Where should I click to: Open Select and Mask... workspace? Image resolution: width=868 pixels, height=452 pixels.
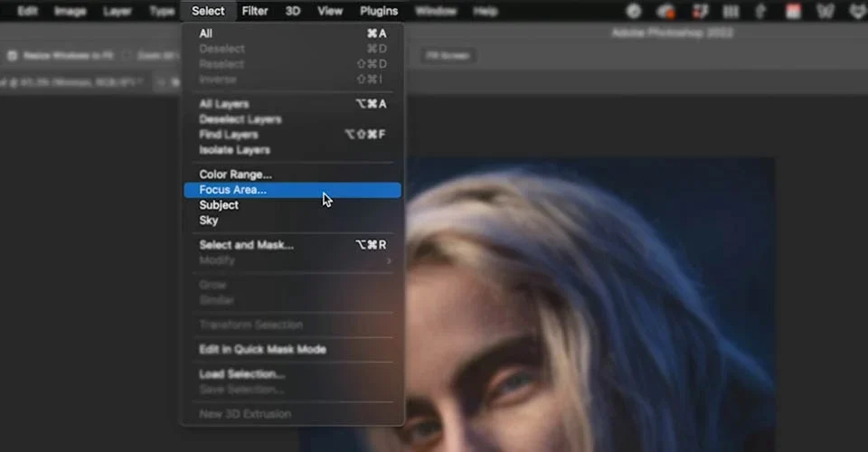pos(292,245)
